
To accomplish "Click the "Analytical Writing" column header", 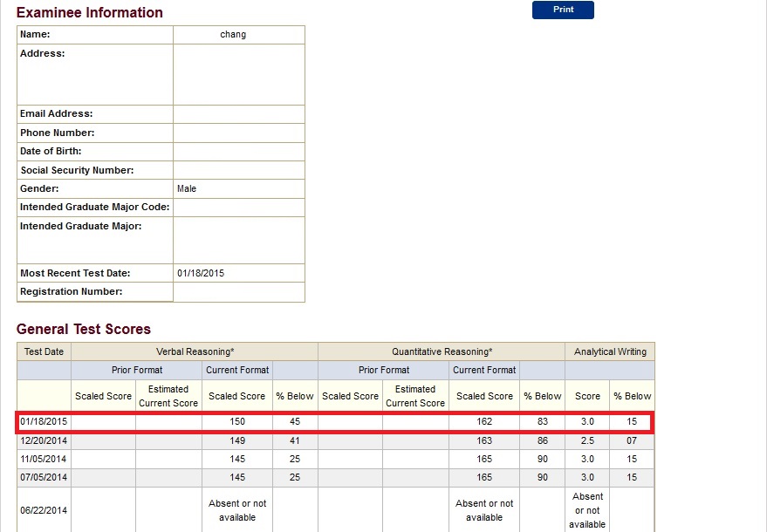I will [610, 351].
